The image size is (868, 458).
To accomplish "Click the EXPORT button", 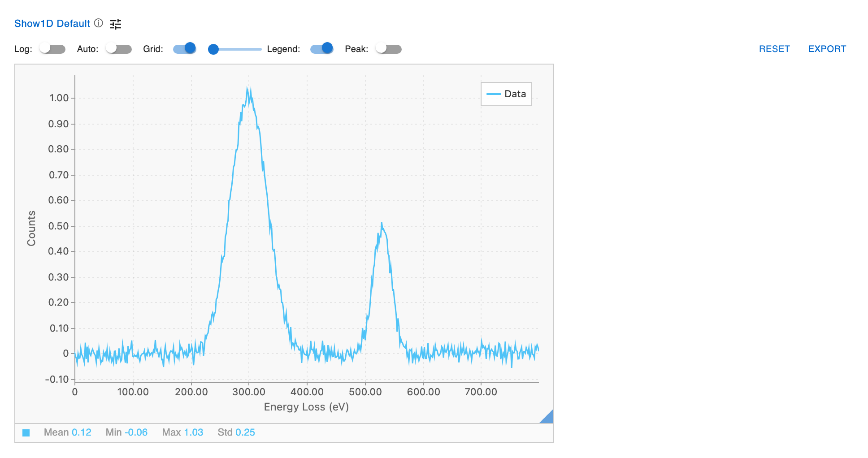I will tap(827, 49).
